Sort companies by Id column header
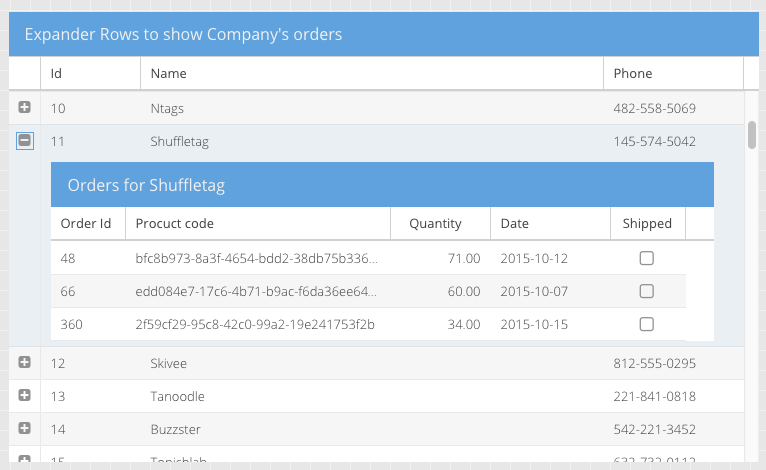Screen dimensions: 766x470 [90, 73]
